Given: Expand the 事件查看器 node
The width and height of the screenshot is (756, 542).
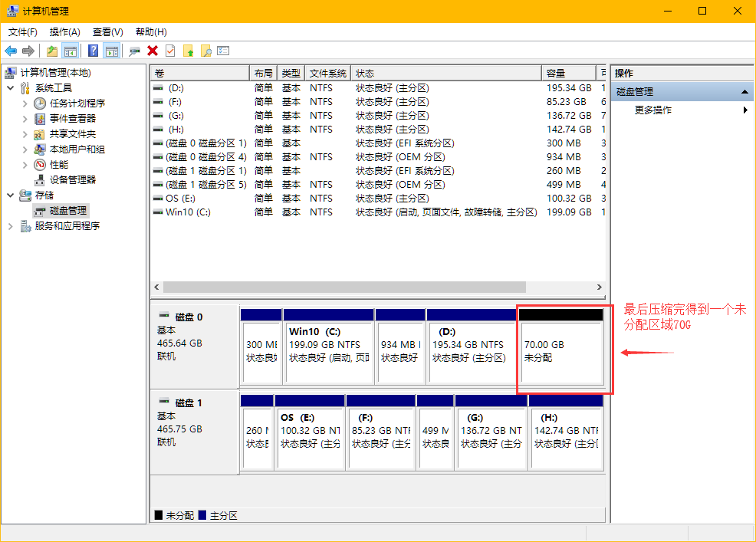Looking at the screenshot, I should pos(25,119).
